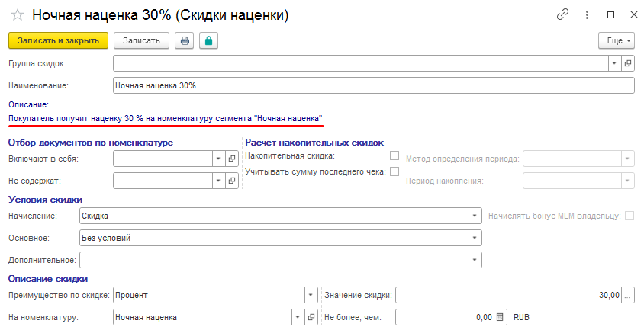Add form to favorites with star icon
This screenshot has width=644, height=330.
[18, 15]
